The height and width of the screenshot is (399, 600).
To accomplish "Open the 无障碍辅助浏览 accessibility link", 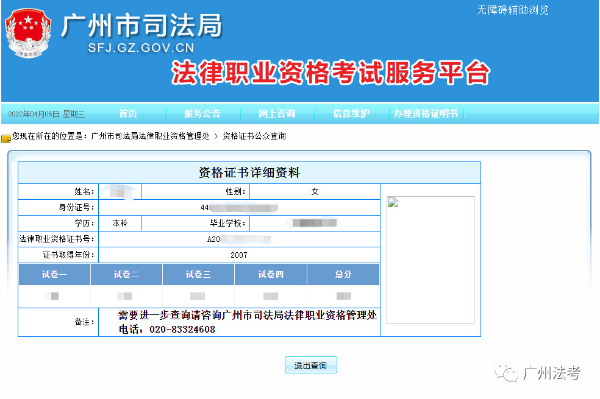I will point(512,10).
